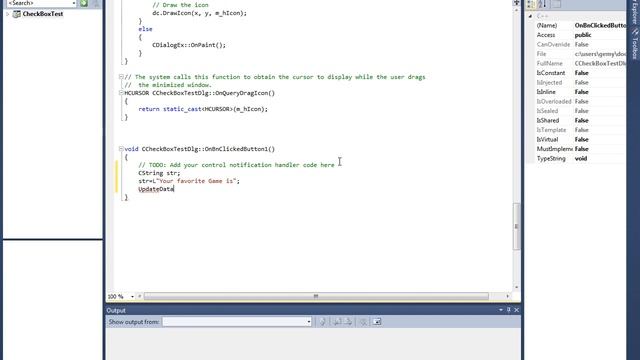Open the 100 % zoom dropdown

coord(132,297)
